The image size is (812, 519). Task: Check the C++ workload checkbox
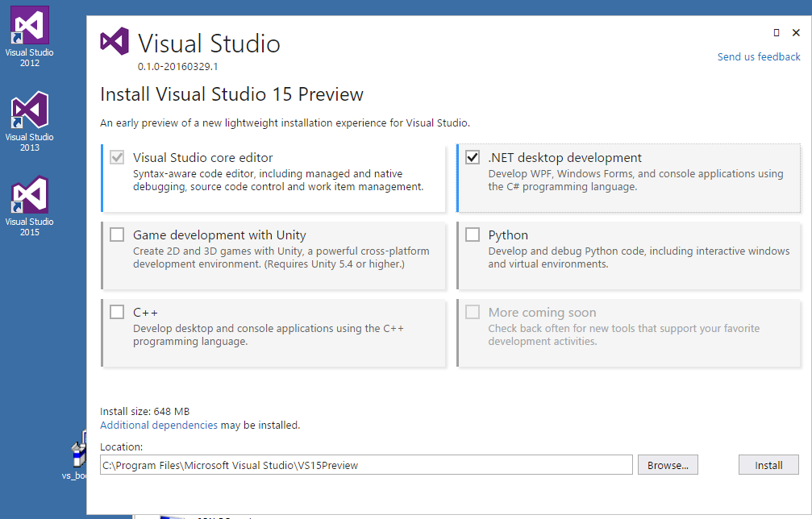(117, 312)
